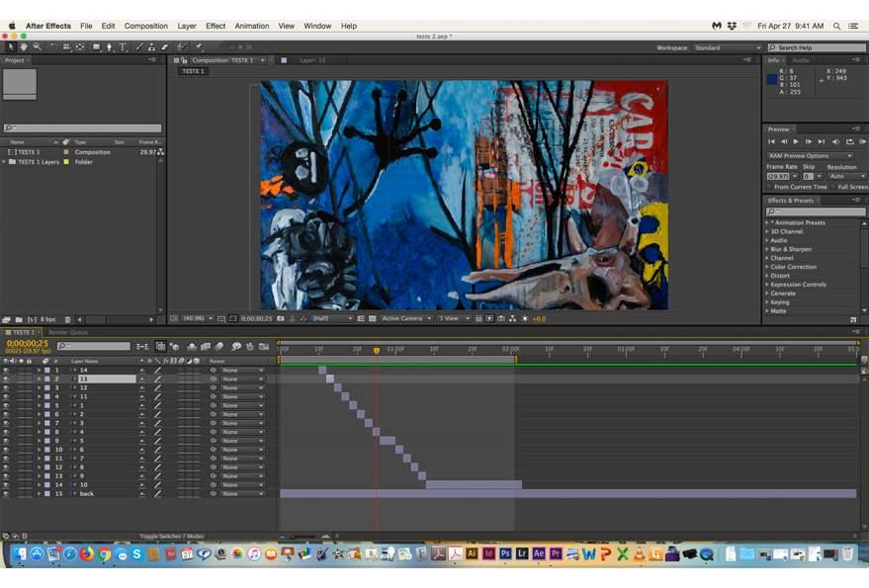
Task: Click the Motion Blur icon in timeline
Action: tap(219, 346)
